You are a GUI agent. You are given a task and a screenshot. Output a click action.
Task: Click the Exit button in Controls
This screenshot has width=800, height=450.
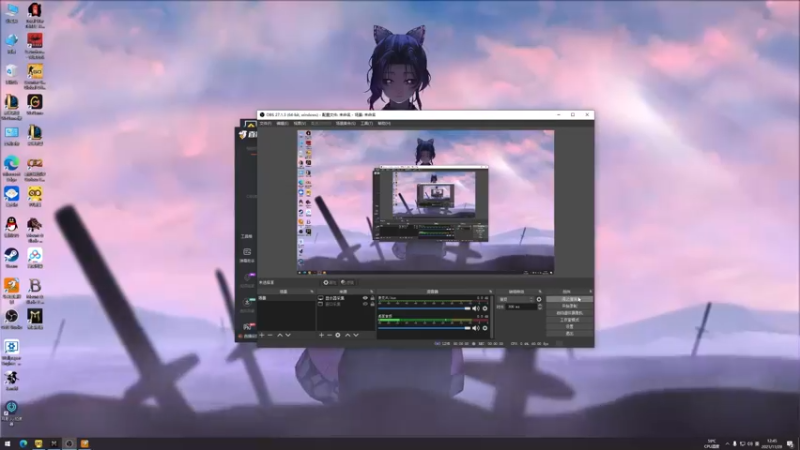569,333
